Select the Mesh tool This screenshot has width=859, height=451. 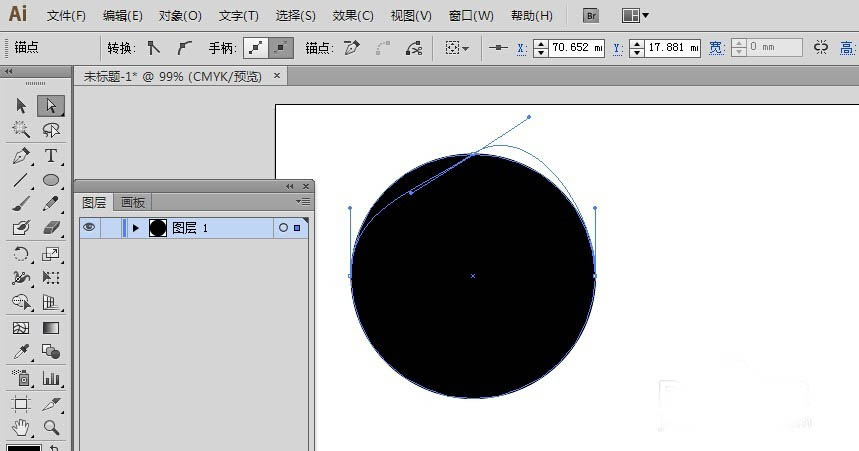pyautogui.click(x=21, y=328)
